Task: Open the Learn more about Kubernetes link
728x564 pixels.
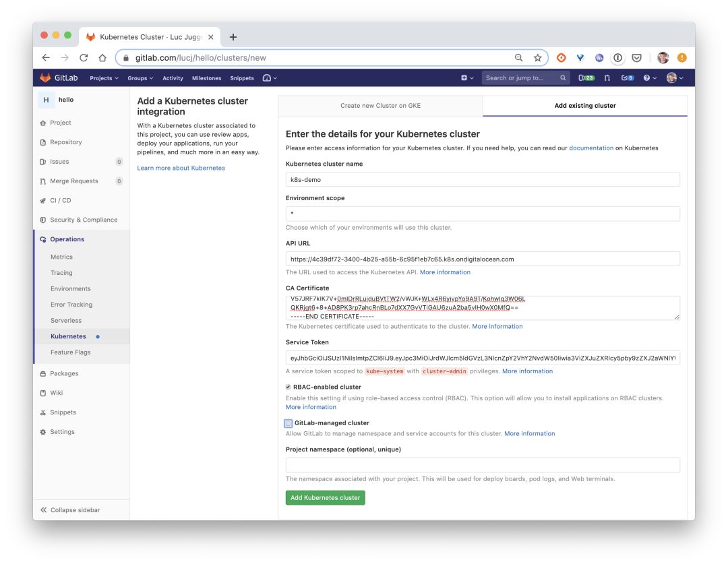Action: click(181, 168)
